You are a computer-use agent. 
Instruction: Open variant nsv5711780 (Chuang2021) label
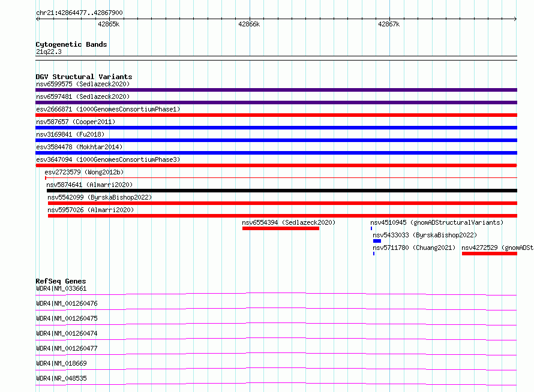coord(414,248)
